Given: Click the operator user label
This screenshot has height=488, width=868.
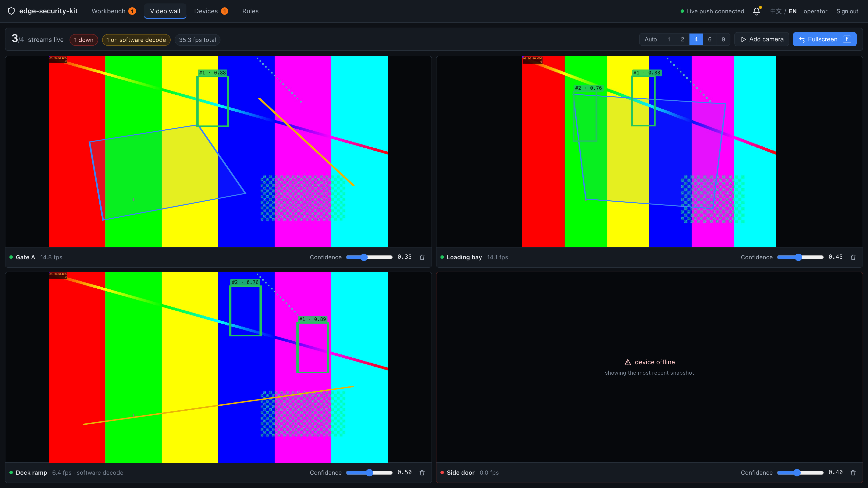Looking at the screenshot, I should coord(815,11).
